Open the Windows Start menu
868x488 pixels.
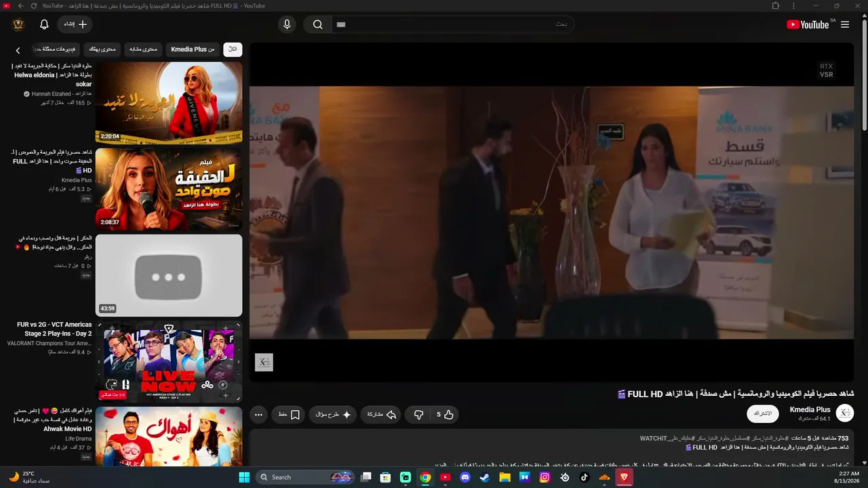[x=245, y=477]
